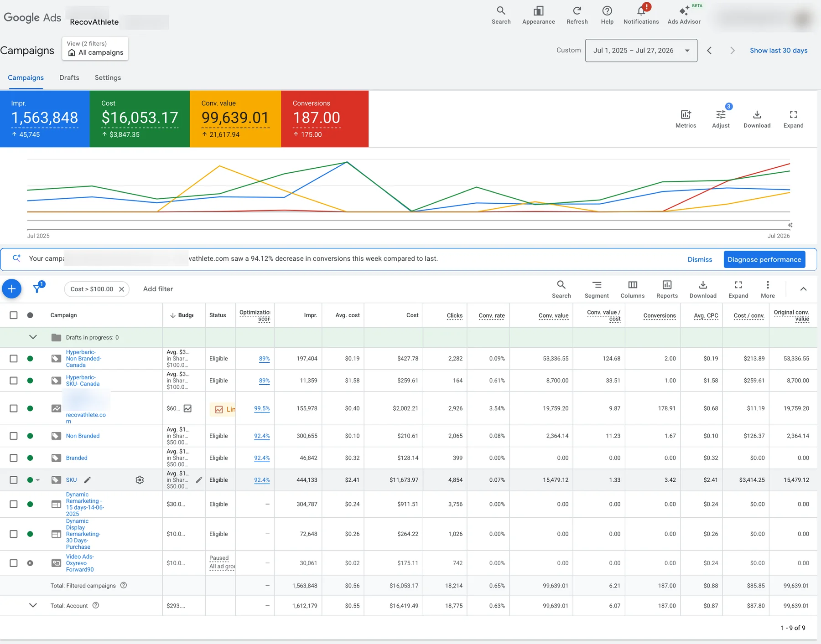Viewport: 821px width, 644px height.
Task: Expand the Total: Account row
Action: [x=33, y=605]
